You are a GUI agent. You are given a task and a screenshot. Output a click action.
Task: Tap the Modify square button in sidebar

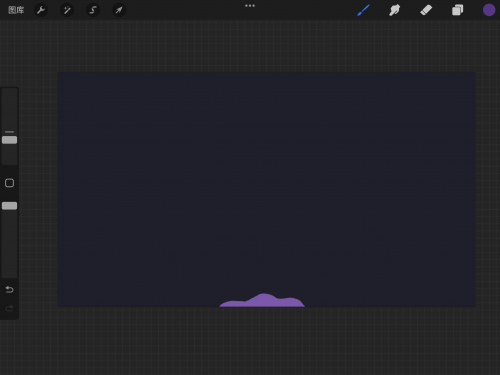[9, 183]
